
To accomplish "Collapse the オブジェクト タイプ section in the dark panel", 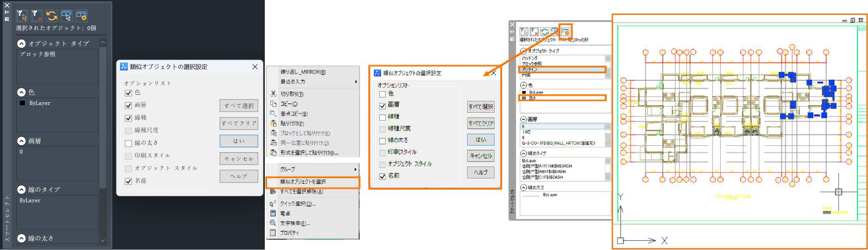I will (22, 44).
